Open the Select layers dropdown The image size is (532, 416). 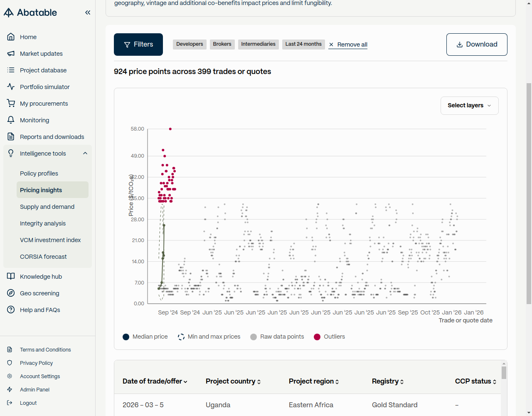pos(469,106)
